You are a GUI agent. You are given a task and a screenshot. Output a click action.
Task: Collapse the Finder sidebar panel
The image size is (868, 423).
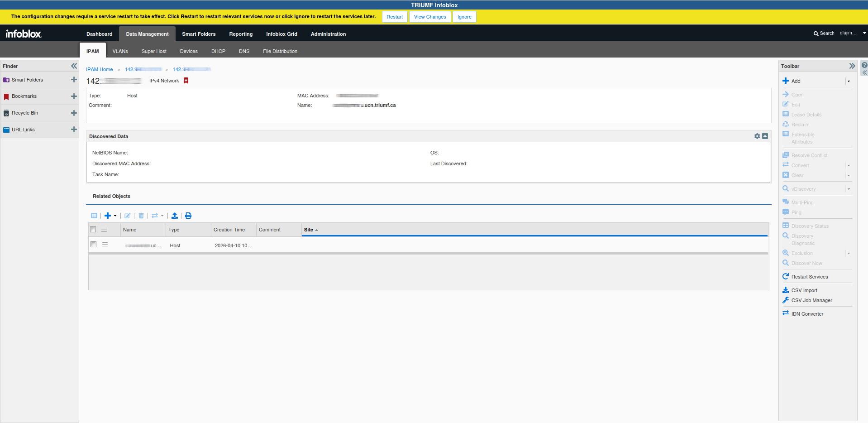tap(74, 66)
